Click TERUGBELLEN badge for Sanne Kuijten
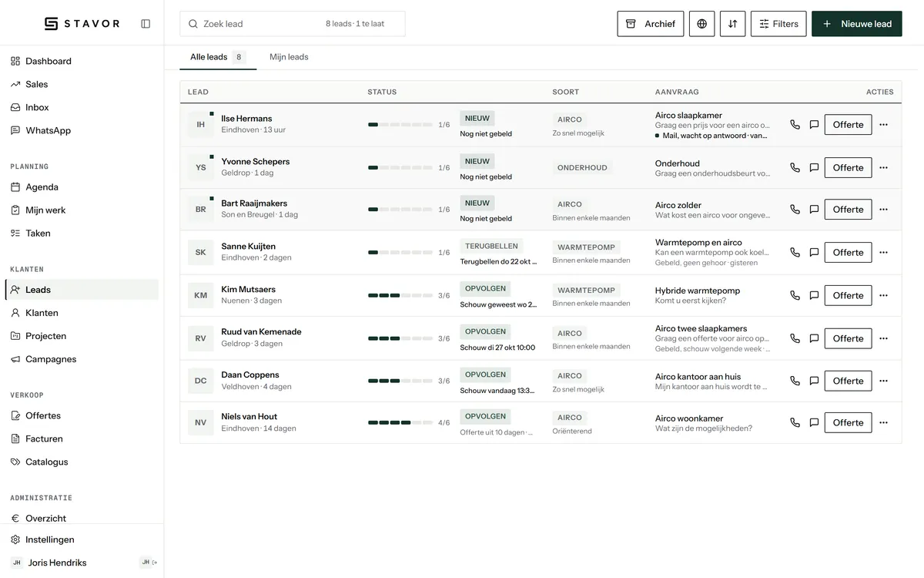The image size is (924, 578). pos(491,247)
